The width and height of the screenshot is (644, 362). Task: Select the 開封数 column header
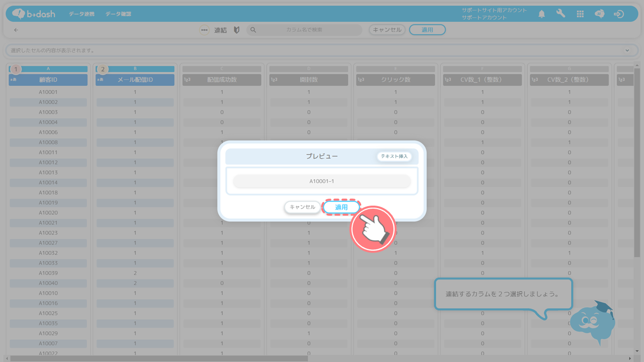coord(308,79)
